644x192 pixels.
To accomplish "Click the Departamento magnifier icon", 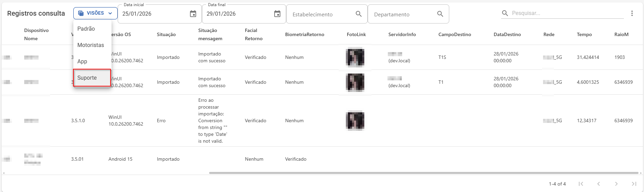I will [x=440, y=14].
